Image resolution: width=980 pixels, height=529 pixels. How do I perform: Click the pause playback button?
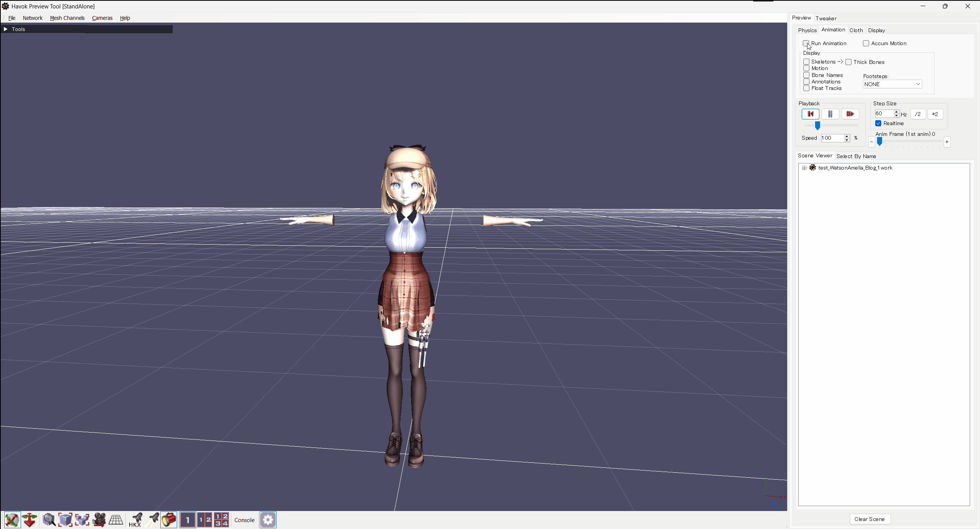point(830,114)
